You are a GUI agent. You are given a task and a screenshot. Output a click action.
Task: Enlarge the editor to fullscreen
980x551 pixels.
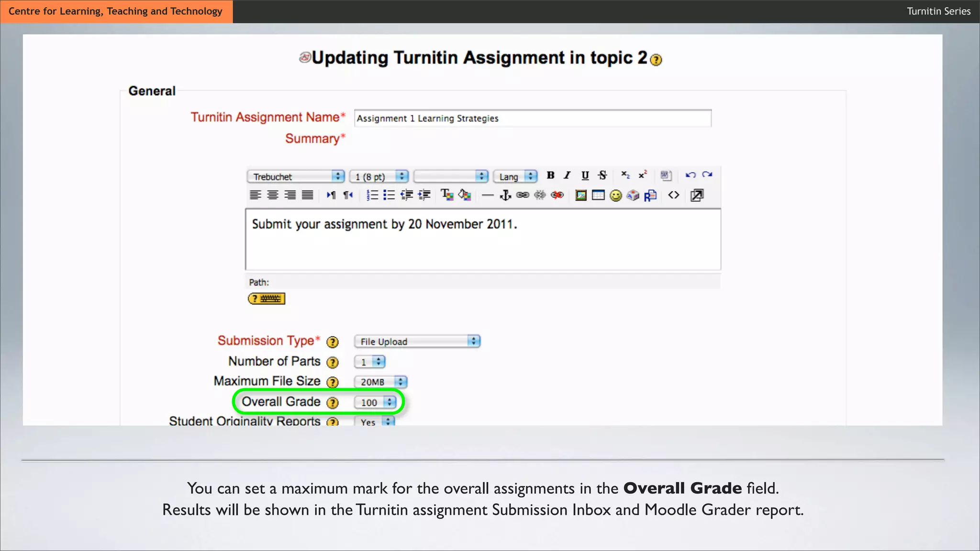pos(697,195)
